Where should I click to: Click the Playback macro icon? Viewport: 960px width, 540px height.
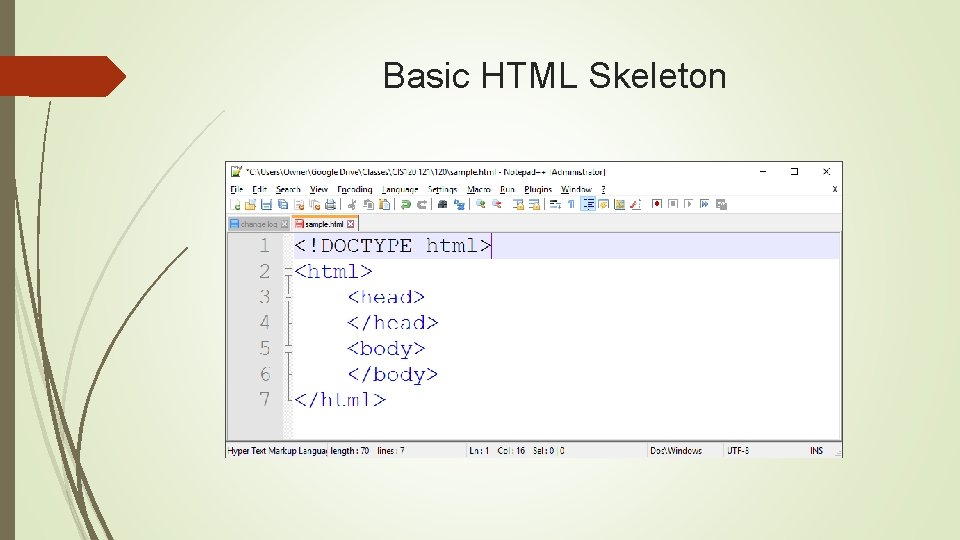coord(689,204)
